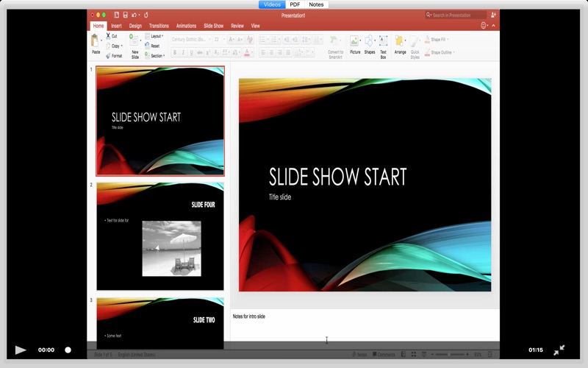This screenshot has height=368, width=588.
Task: Open Quick Styles icon
Action: pos(414,41)
